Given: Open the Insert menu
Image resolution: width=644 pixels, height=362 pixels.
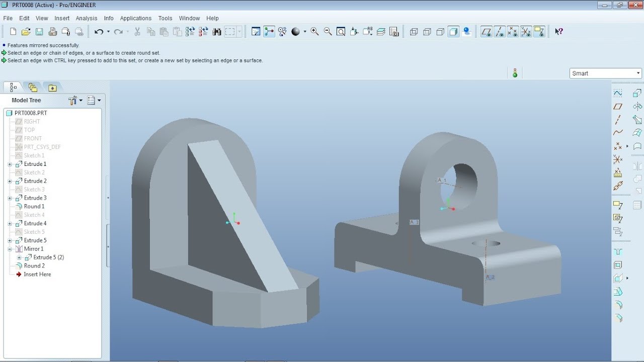Looking at the screenshot, I should coord(62,18).
